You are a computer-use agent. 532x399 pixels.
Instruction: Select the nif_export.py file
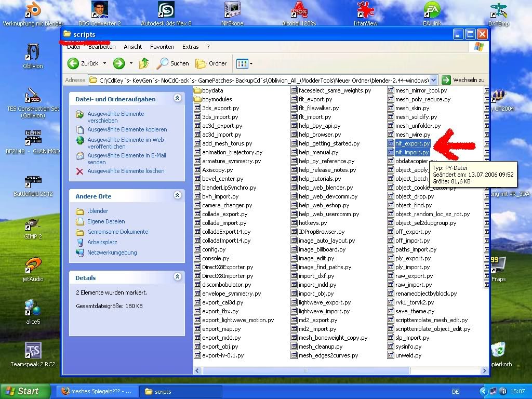click(413, 143)
